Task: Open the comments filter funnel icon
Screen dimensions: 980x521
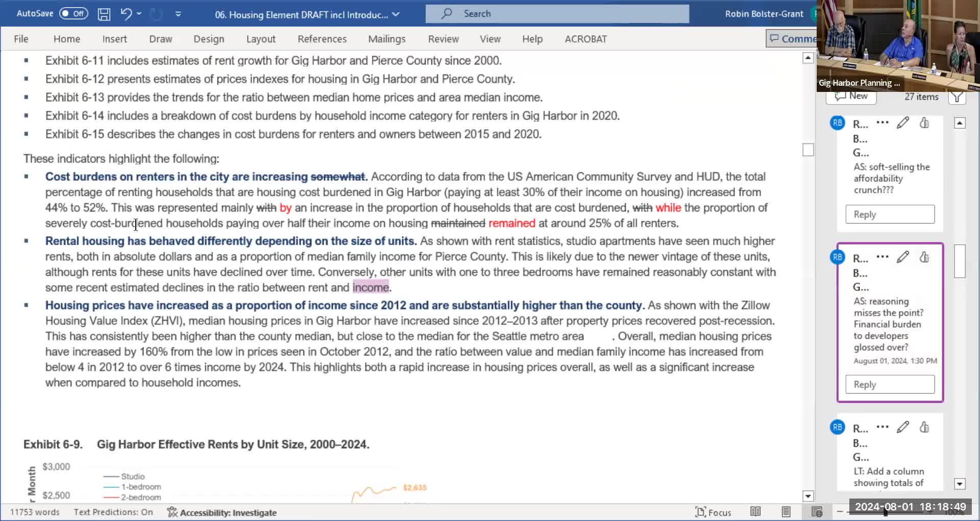Action: 957,97
